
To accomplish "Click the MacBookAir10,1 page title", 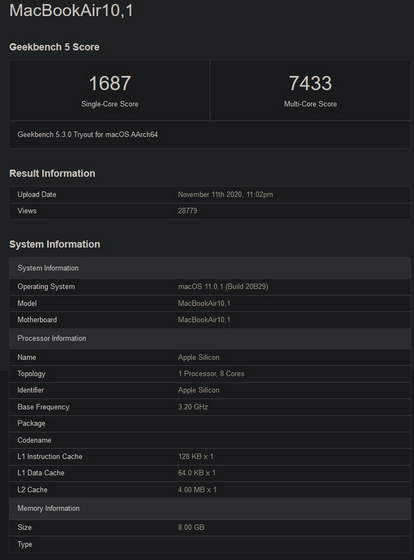I will point(71,10).
